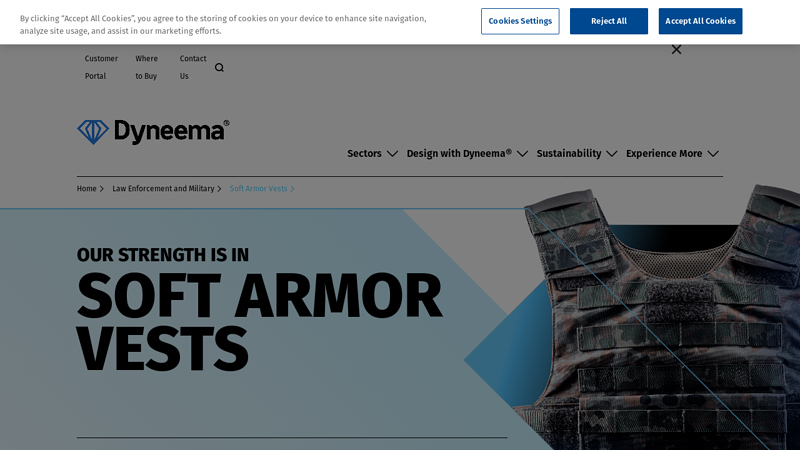Click Soft Armor Vests breadcrumb
Screen dimensions: 800x450
258,189
